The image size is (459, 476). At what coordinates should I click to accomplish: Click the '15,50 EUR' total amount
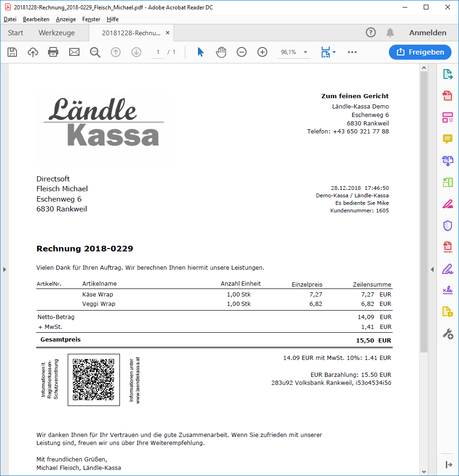373,341
